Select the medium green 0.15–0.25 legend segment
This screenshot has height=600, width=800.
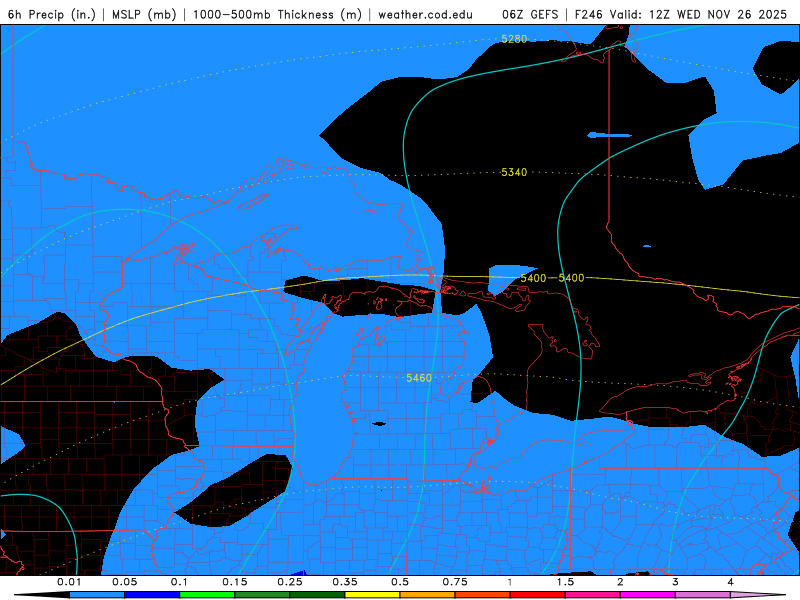pyautogui.click(x=262, y=595)
